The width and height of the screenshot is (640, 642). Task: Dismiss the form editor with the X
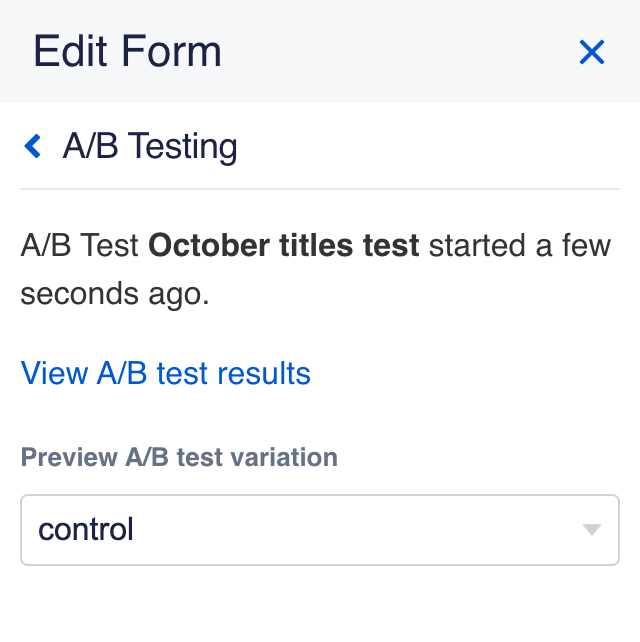tap(592, 52)
